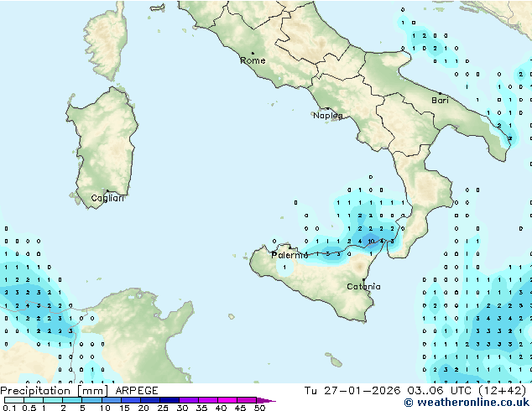Click the '20' legend scale label
The width and height of the screenshot is (532, 411).
click(143, 408)
